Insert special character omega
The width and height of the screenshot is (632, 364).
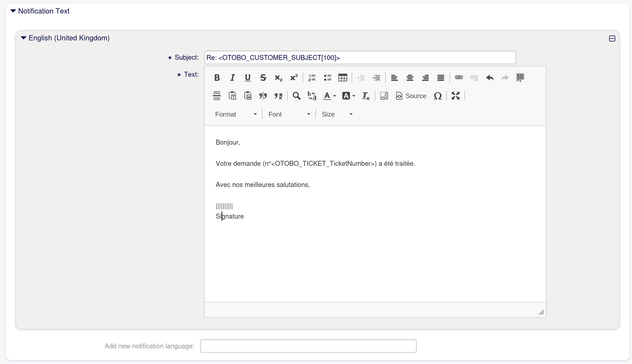(x=437, y=96)
